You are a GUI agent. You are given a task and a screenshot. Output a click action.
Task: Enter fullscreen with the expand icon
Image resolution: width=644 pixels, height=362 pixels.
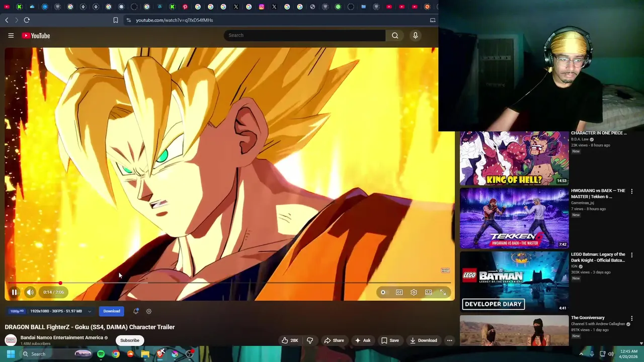click(443, 292)
